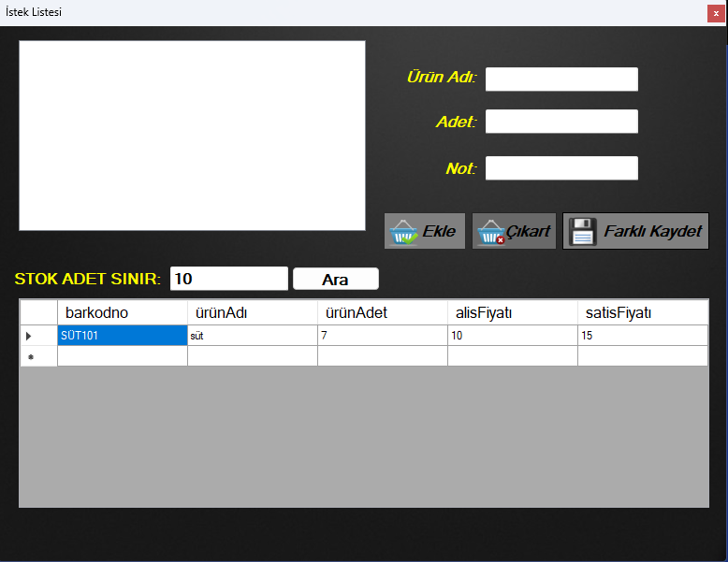Click the large white list box
Image resolution: width=728 pixels, height=562 pixels.
coord(192,136)
